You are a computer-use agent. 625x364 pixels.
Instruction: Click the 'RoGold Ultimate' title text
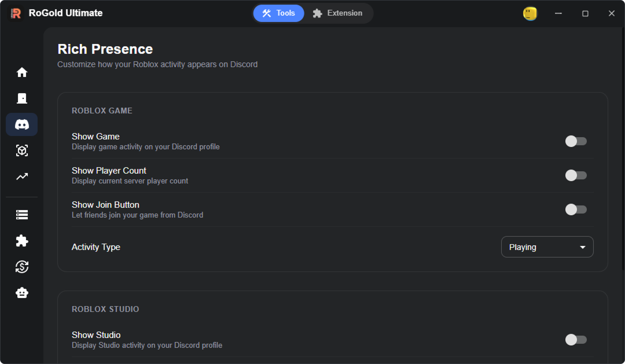click(66, 13)
